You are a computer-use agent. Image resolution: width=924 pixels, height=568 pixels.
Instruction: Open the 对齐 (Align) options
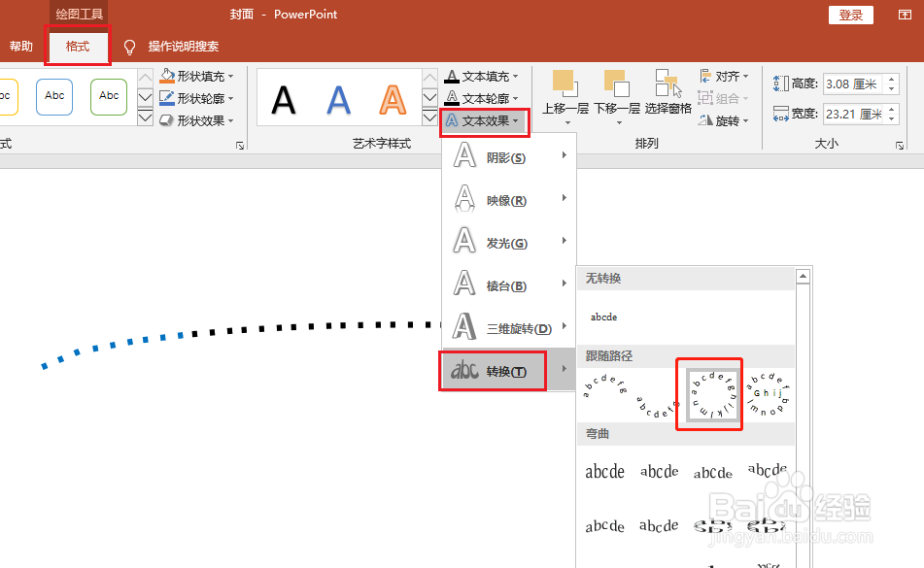722,76
